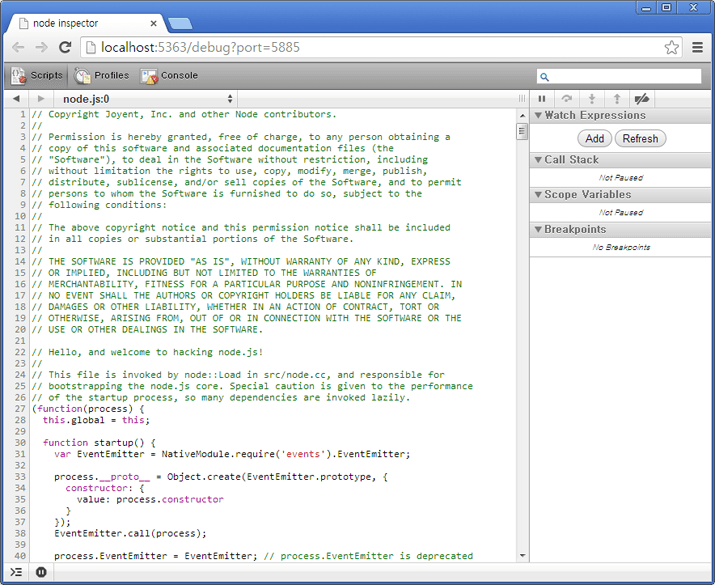The width and height of the screenshot is (715, 585).
Task: Click line number 38 gutter
Action: tap(20, 533)
